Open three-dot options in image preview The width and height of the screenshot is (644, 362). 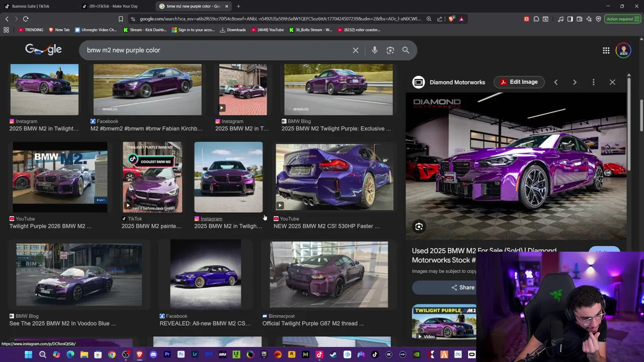click(593, 82)
